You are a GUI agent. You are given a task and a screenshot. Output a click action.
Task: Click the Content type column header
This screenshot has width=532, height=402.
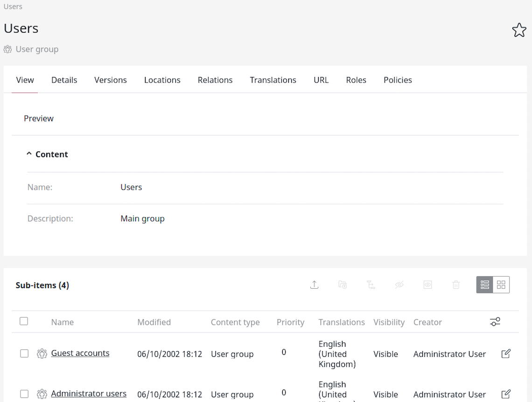[235, 322]
